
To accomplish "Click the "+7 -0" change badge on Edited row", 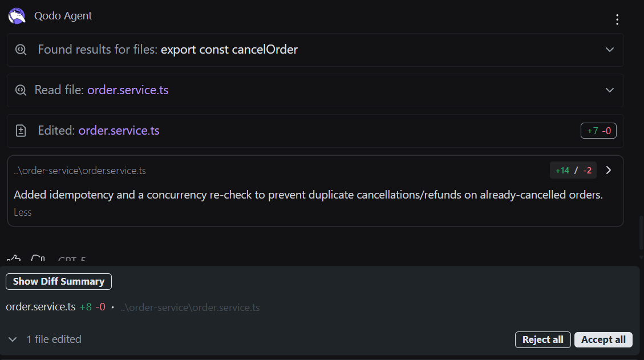I will [598, 131].
